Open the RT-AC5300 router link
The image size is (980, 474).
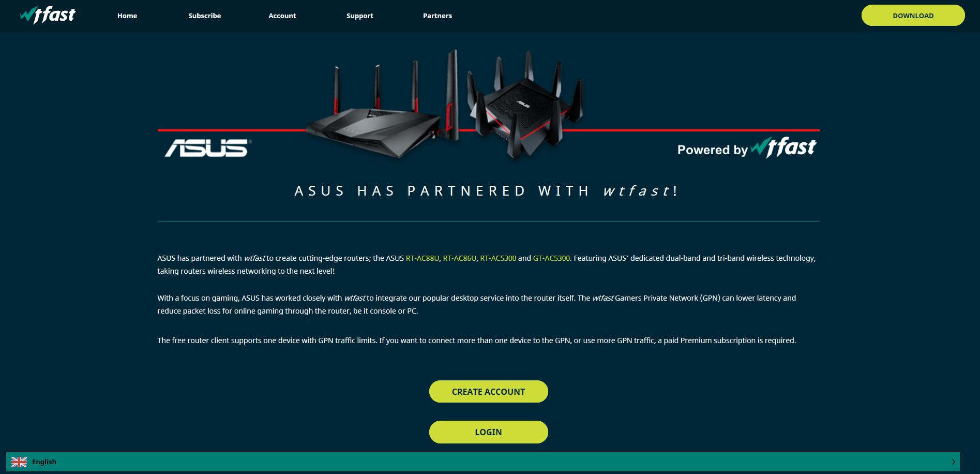point(498,258)
